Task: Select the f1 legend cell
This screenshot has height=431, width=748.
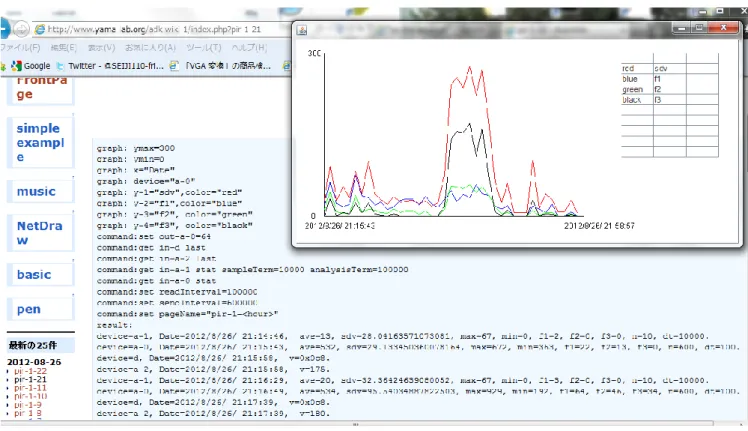Action: [x=669, y=79]
